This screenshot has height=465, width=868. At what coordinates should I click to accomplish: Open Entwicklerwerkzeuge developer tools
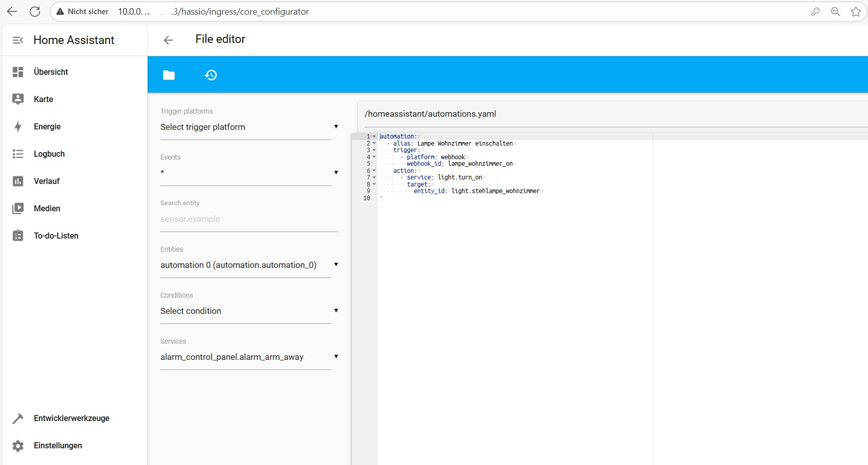pyautogui.click(x=71, y=418)
